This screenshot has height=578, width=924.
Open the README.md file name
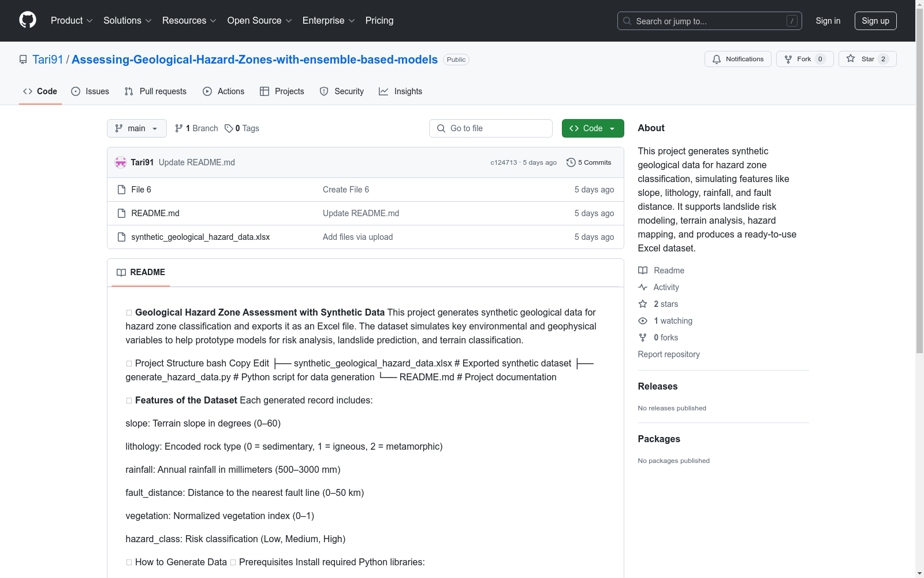(x=155, y=213)
